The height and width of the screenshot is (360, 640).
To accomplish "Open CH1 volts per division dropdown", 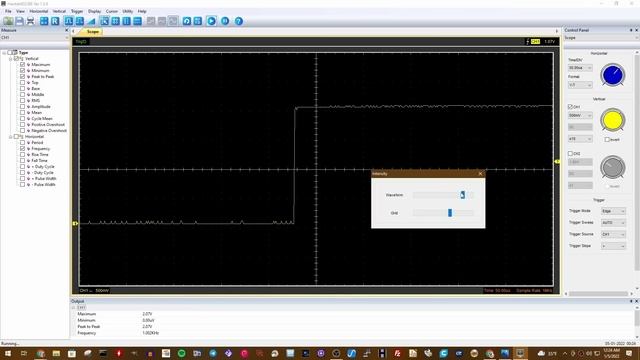I will pos(580,116).
